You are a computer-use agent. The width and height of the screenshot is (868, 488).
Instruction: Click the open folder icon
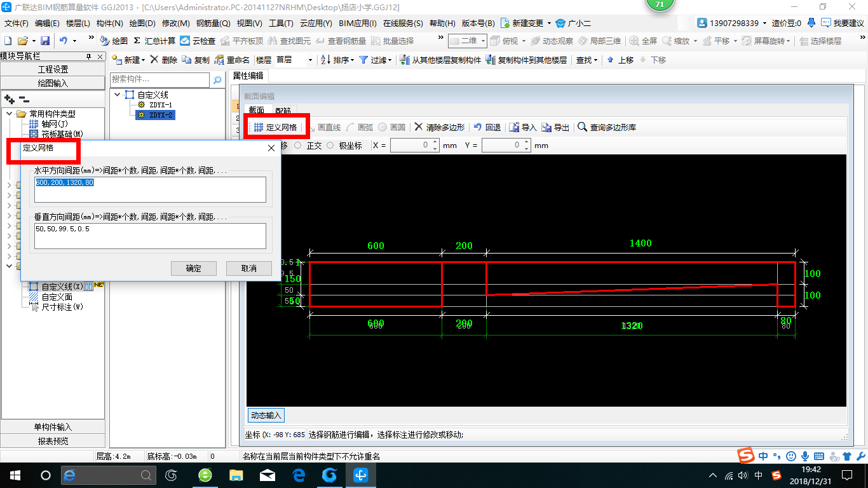coord(22,41)
